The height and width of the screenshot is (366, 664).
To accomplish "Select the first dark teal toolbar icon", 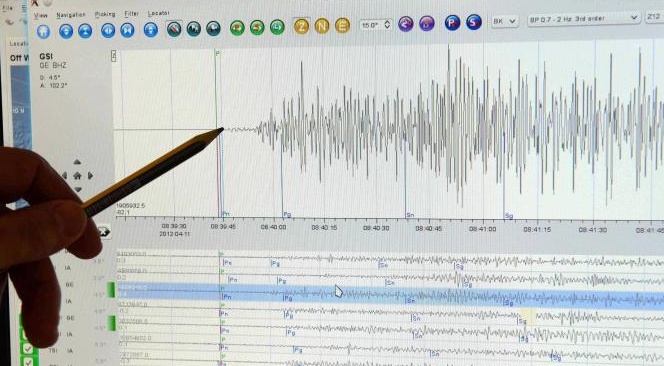I will tap(174, 29).
